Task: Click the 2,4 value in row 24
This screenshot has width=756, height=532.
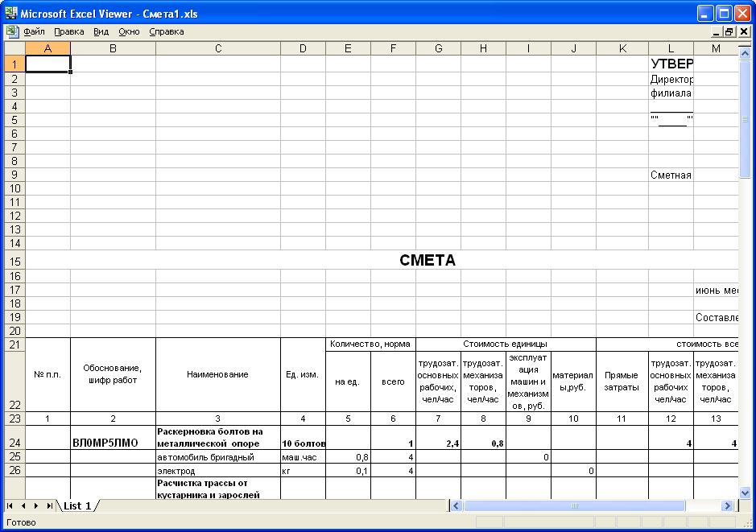Action: click(x=438, y=438)
